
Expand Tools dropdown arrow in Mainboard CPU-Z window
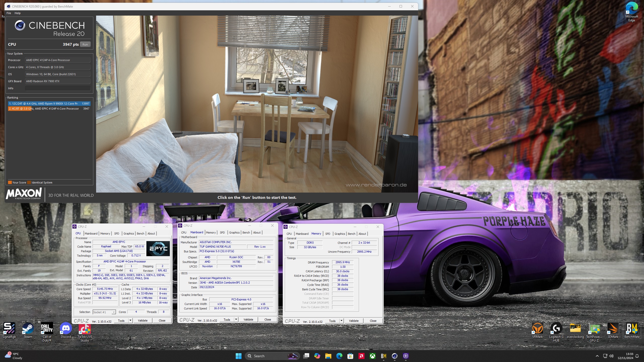[236, 319]
